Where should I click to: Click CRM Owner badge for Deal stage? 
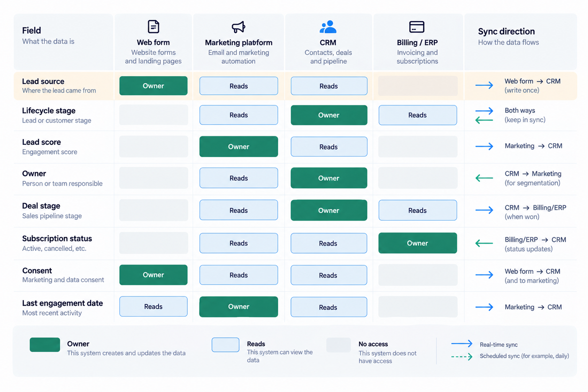pyautogui.click(x=329, y=210)
